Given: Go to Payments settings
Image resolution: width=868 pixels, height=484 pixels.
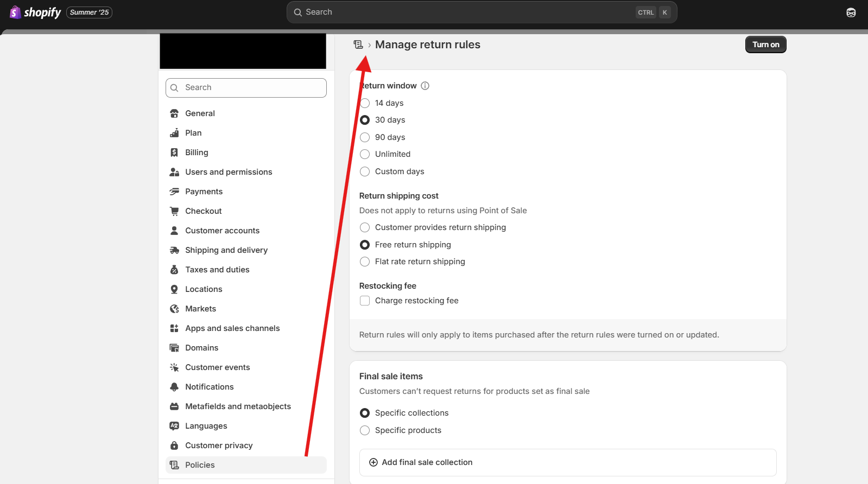Looking at the screenshot, I should (x=246, y=192).
